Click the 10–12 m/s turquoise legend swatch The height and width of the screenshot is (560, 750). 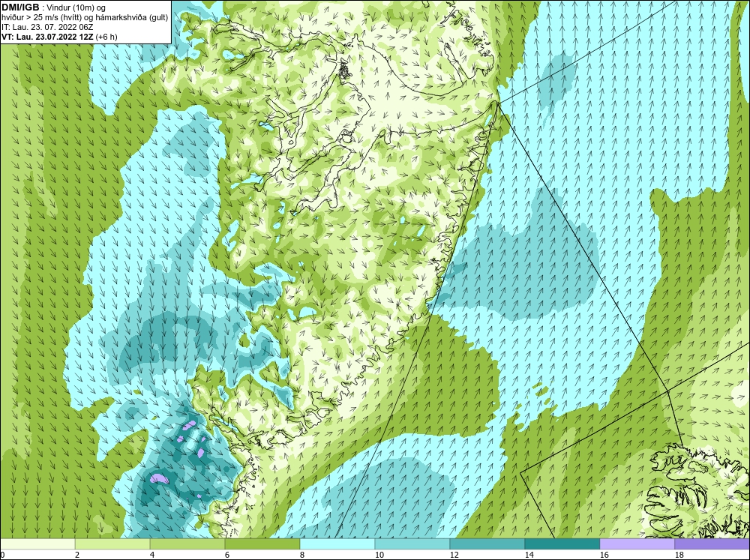click(412, 544)
